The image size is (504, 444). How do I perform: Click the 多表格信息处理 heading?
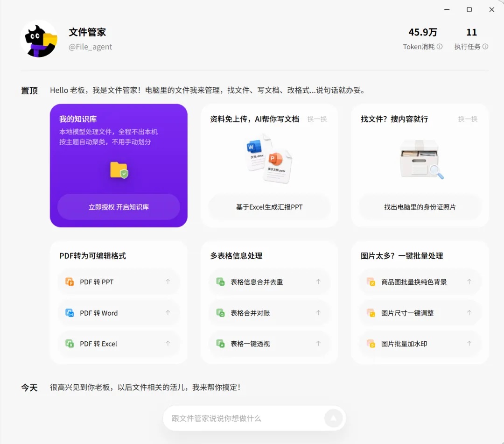tap(236, 256)
